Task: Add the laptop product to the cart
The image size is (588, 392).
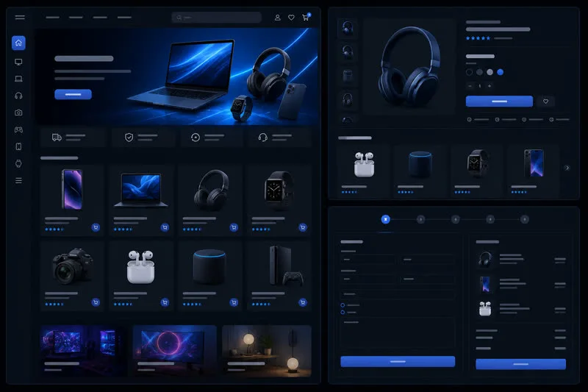Action: [x=165, y=227]
